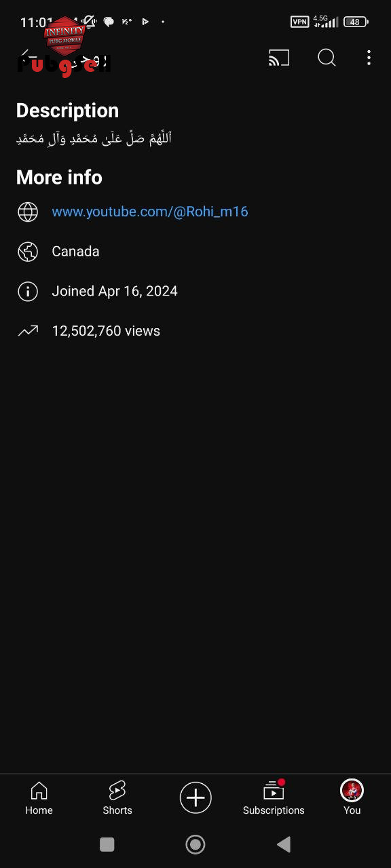Open the You profile tab
This screenshot has width=391, height=868.
(x=352, y=797)
